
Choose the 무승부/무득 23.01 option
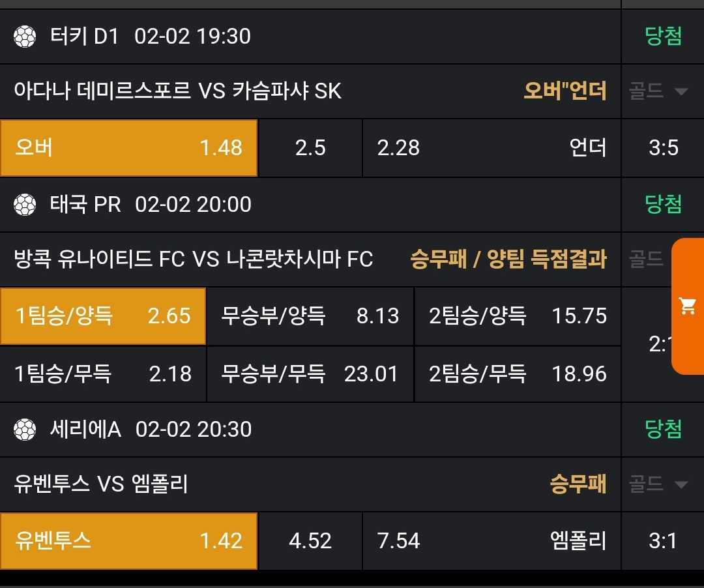pyautogui.click(x=310, y=374)
